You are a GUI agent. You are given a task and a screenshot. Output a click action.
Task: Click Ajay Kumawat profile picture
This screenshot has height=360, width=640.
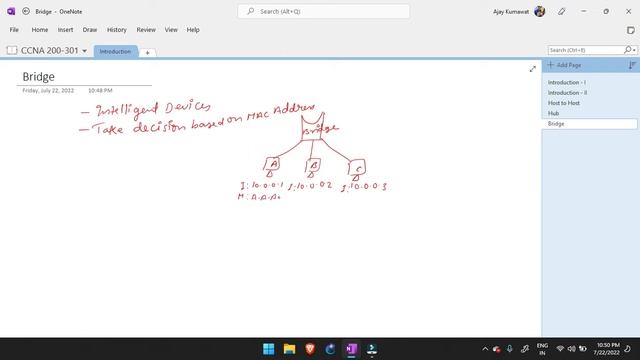[x=540, y=11]
